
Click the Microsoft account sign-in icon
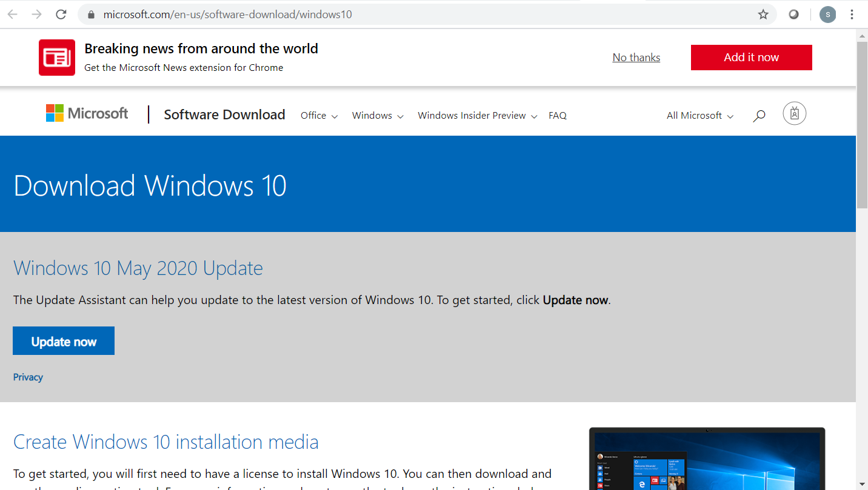point(794,114)
